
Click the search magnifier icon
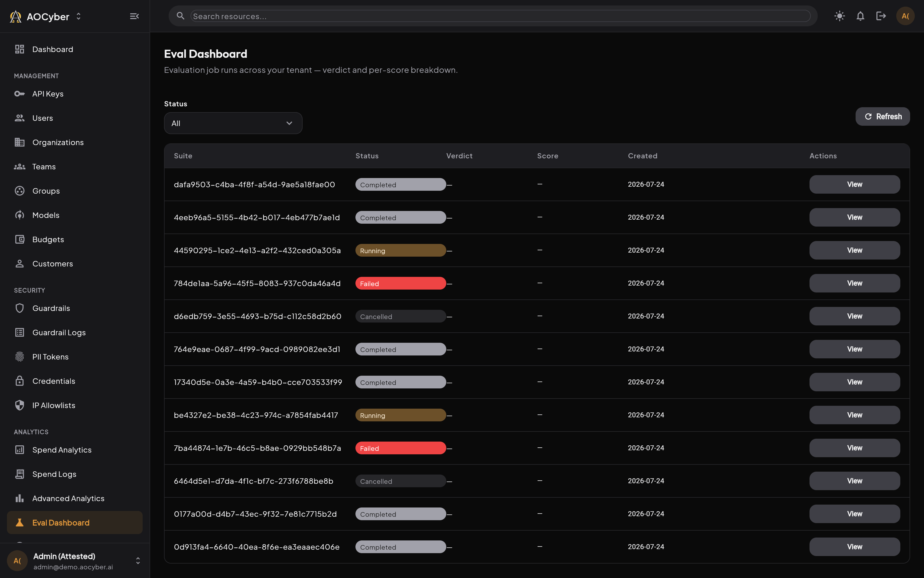(x=180, y=16)
